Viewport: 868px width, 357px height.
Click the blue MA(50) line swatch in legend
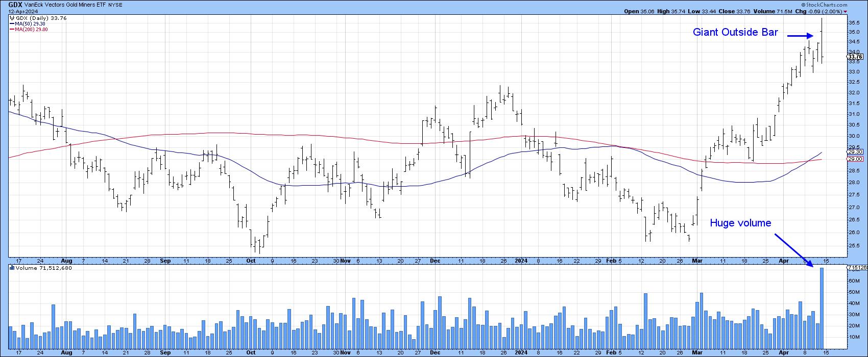click(x=12, y=24)
